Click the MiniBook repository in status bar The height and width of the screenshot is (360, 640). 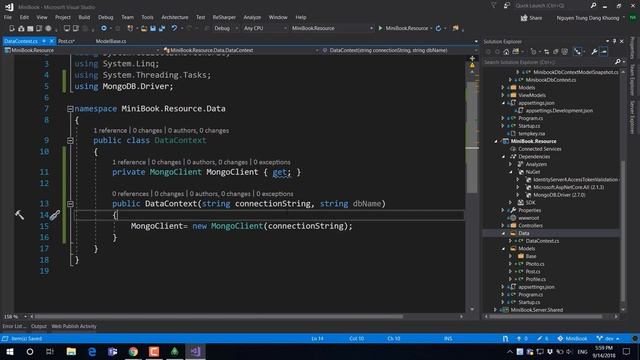coord(573,338)
